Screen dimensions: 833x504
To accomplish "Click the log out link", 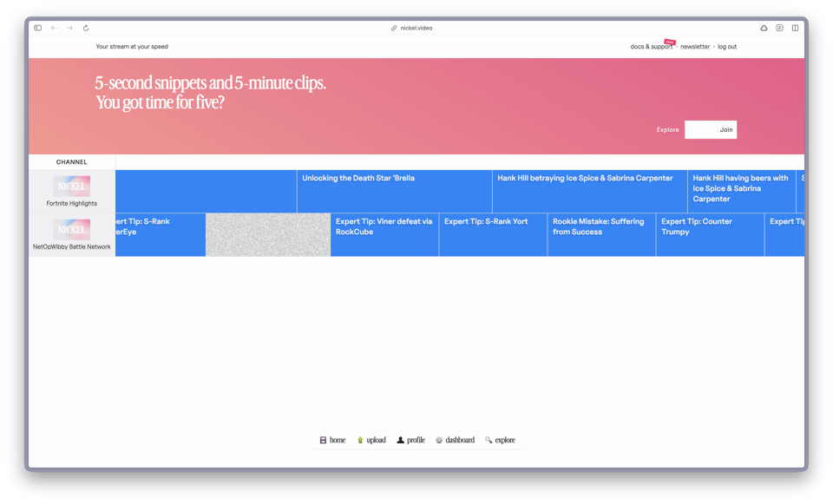I will (727, 47).
